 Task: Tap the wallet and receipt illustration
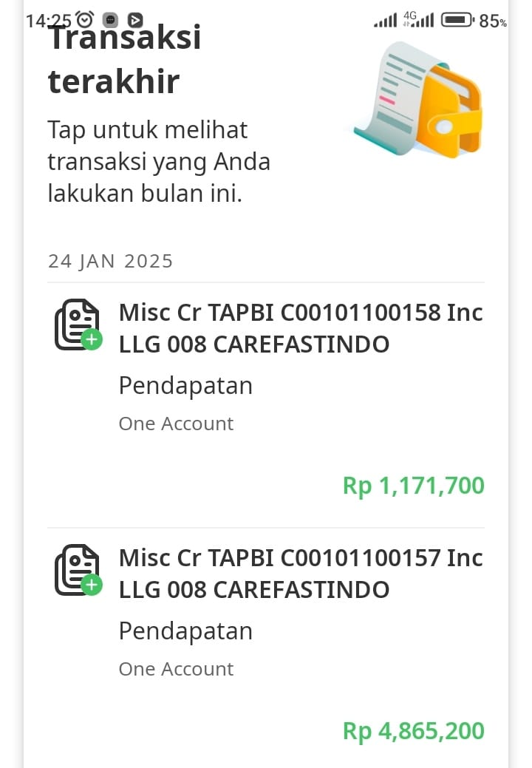pyautogui.click(x=419, y=100)
